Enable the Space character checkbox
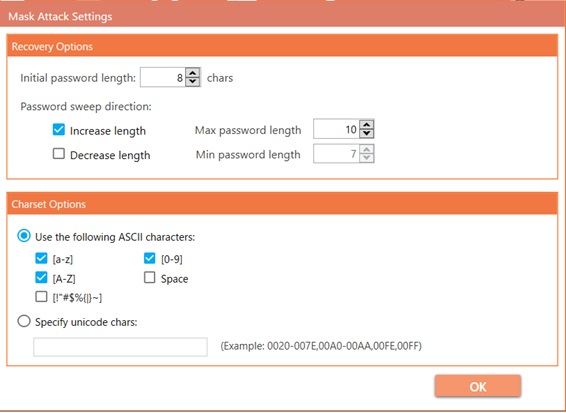Screen dimensions: 566x413 tap(149, 278)
